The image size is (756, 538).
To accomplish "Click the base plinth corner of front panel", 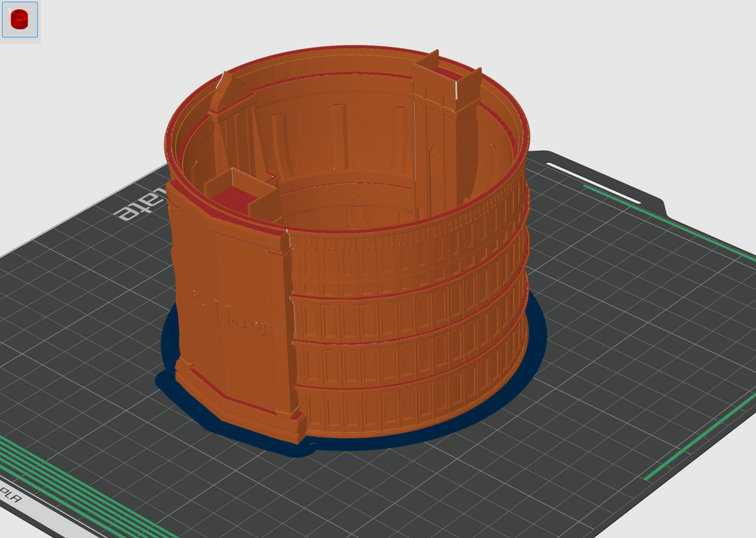I will click(292, 427).
